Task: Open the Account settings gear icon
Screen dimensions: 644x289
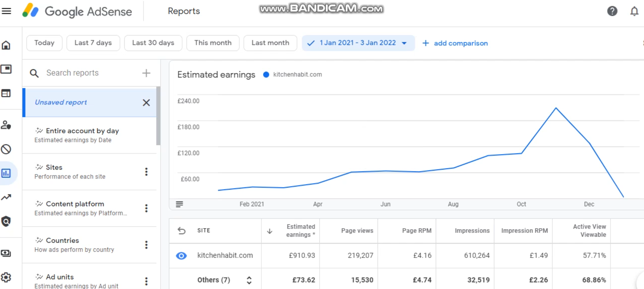Action: [6, 278]
